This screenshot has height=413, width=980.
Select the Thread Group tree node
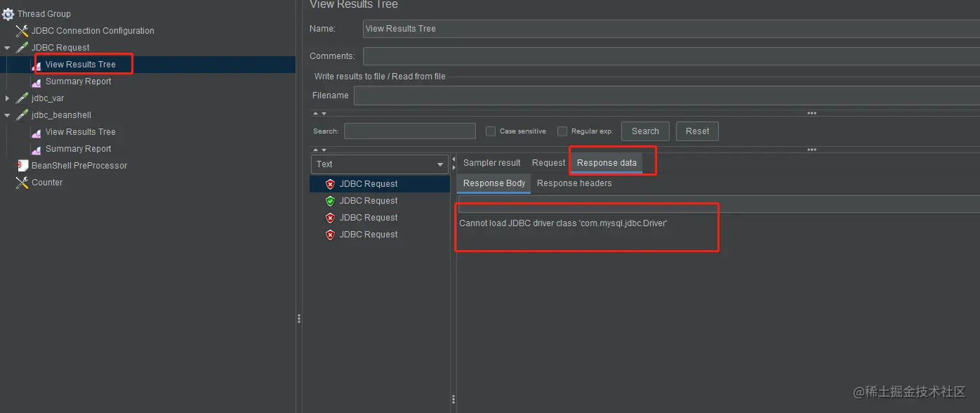[x=44, y=14]
